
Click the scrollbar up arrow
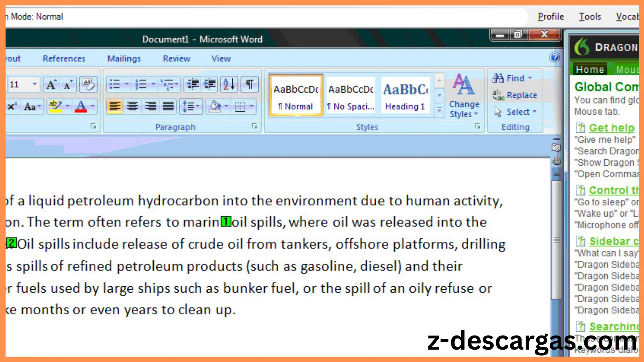click(556, 174)
